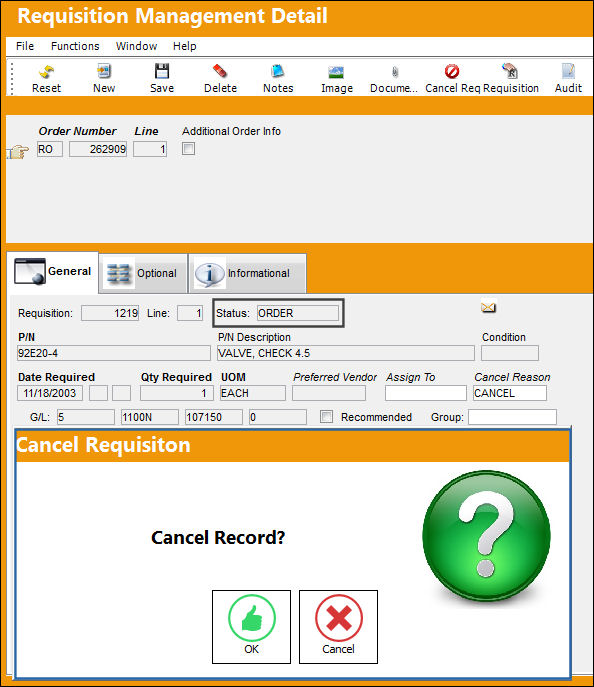Open the Help menu
The height and width of the screenshot is (687, 594).
184,46
